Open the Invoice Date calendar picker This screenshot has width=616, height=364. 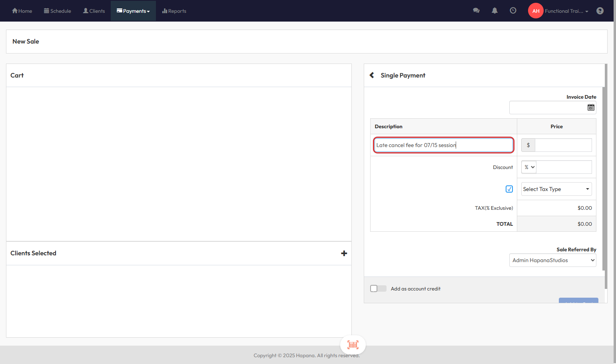[x=591, y=107]
